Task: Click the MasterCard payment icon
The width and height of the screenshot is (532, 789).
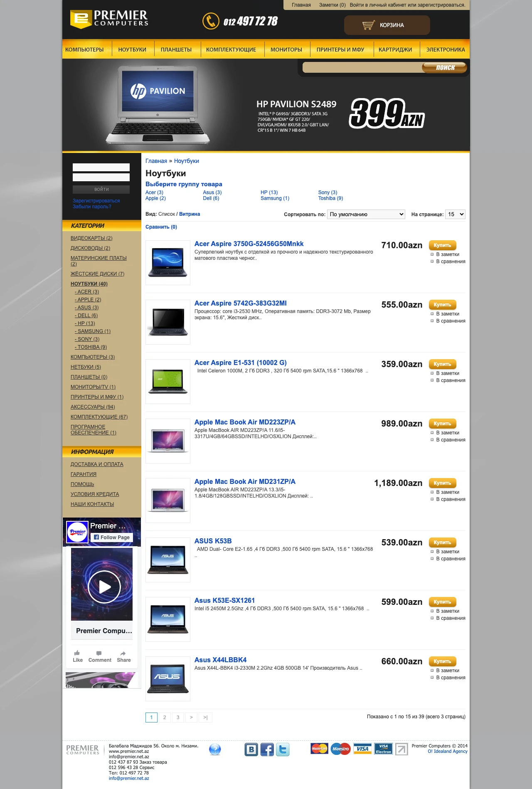Action: point(319,749)
